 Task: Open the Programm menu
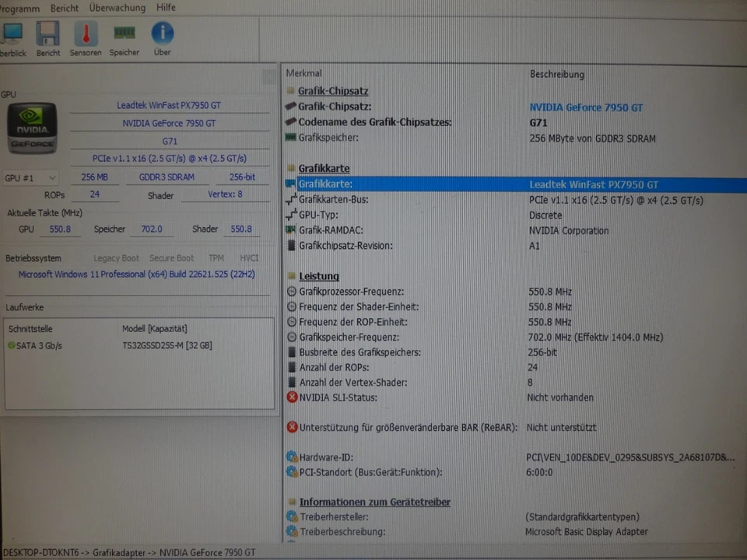[19, 8]
